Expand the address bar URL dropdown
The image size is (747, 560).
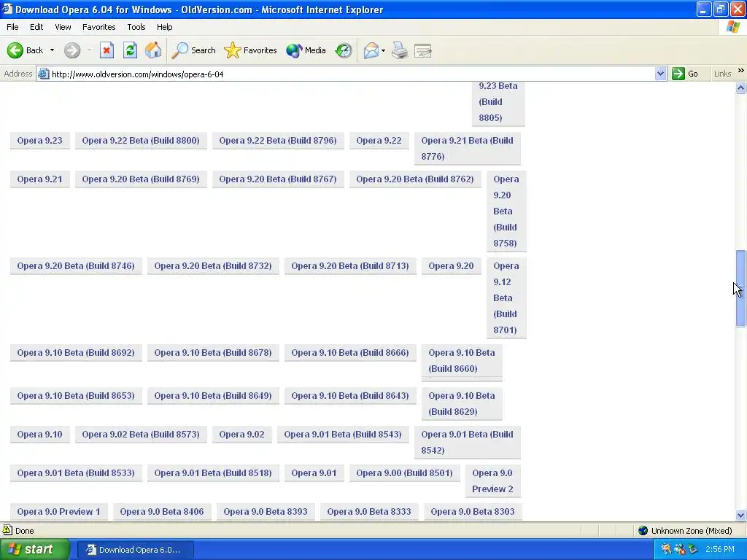660,74
